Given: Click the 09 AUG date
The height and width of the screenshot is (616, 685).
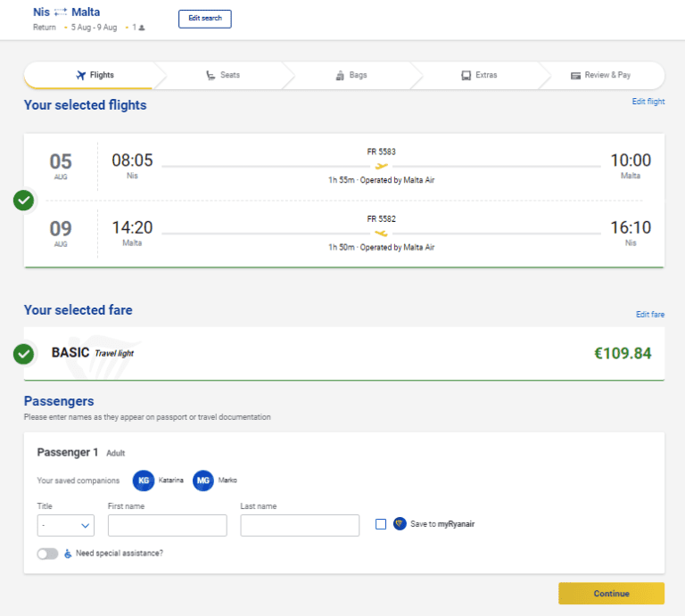Looking at the screenshot, I should 61,234.
